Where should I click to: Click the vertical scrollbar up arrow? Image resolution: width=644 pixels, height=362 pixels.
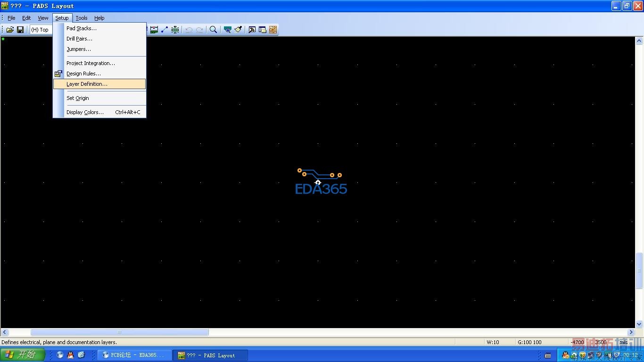(640, 41)
